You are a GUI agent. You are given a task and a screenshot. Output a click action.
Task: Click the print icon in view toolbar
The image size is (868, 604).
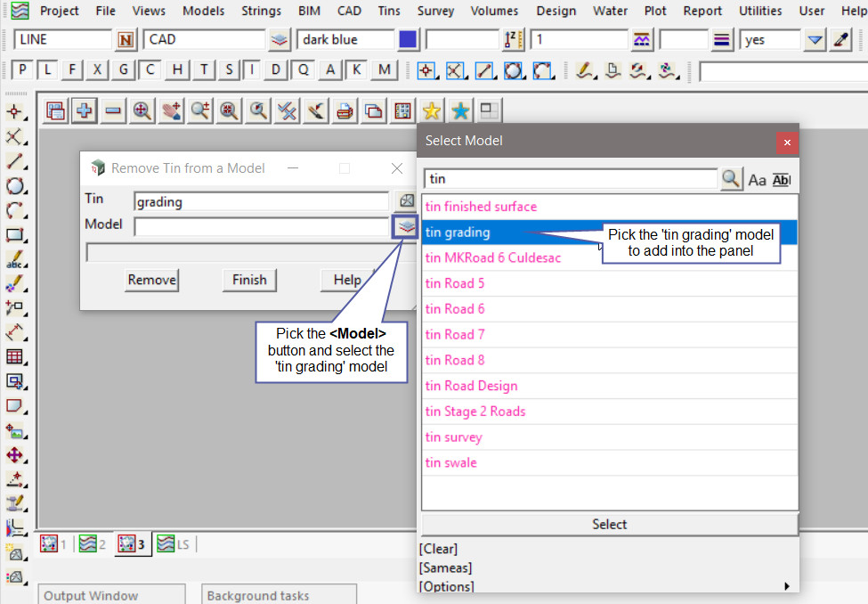[x=344, y=110]
